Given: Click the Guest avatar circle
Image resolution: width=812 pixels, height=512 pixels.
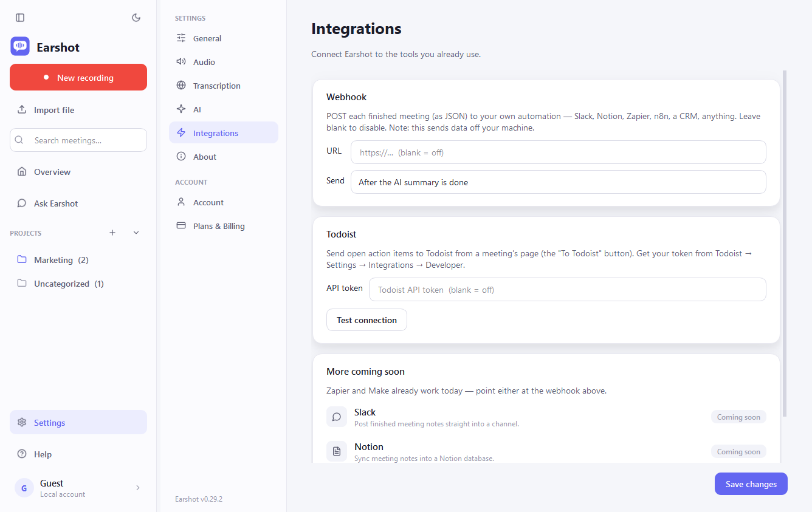Looking at the screenshot, I should (24, 488).
